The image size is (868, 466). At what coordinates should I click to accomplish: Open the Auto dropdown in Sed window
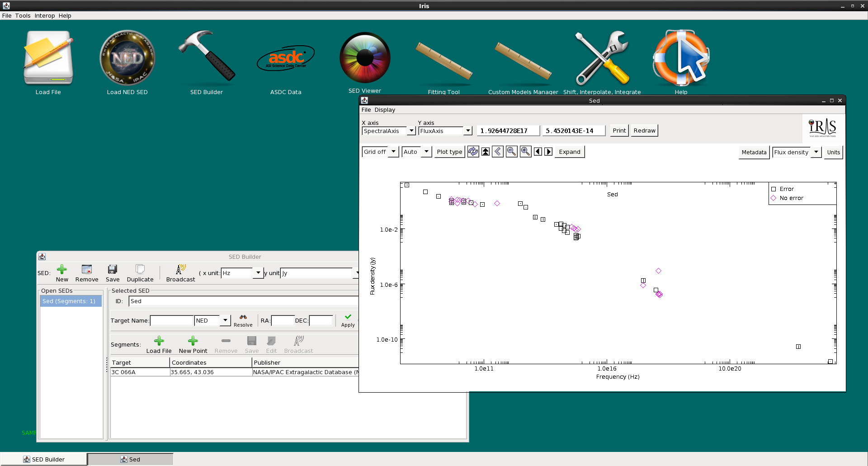427,152
